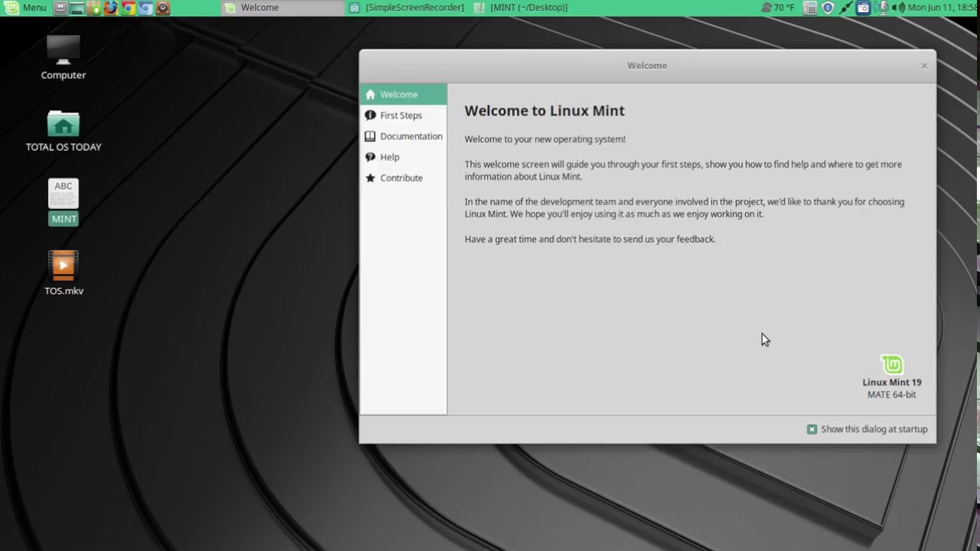This screenshot has width=980, height=551.
Task: Select the MINT text file desktop icon
Action: 64,202
